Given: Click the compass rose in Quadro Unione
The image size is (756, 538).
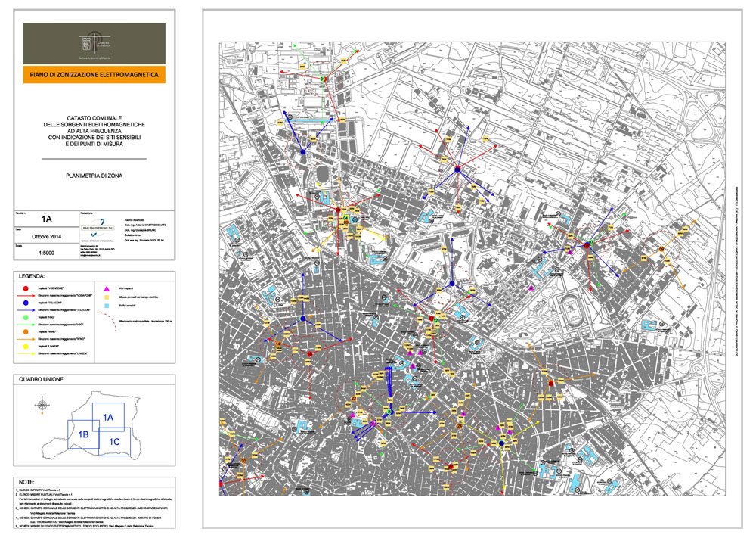Looking at the screenshot, I should [x=42, y=404].
